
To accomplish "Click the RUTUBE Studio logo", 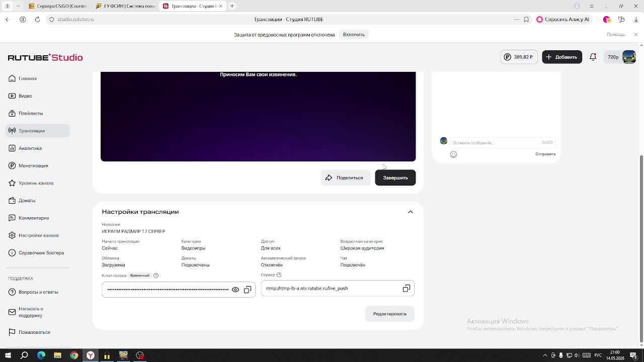I will pos(45,57).
